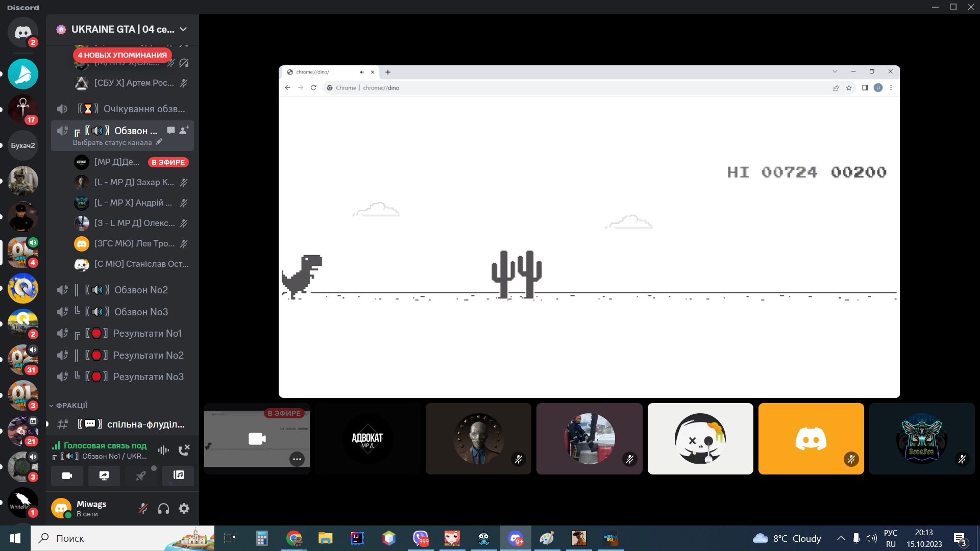
Task: Open Discord user settings gear
Action: pos(184,509)
